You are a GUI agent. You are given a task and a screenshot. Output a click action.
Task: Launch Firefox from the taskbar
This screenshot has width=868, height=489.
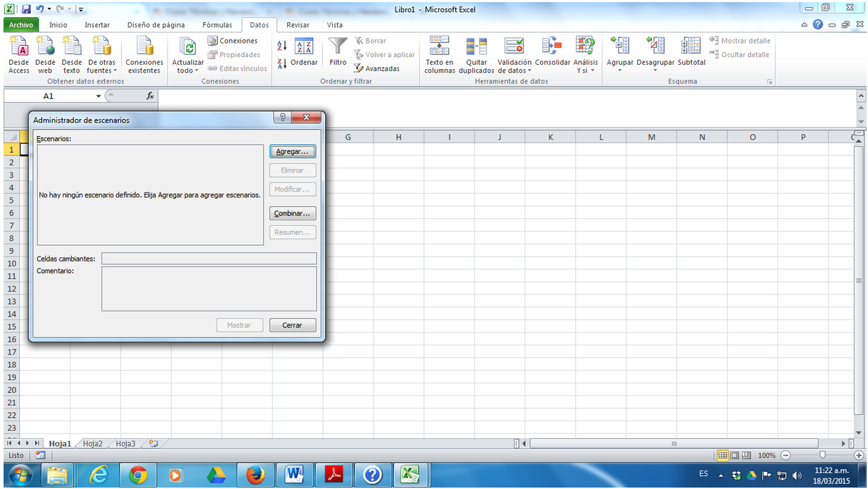(255, 475)
